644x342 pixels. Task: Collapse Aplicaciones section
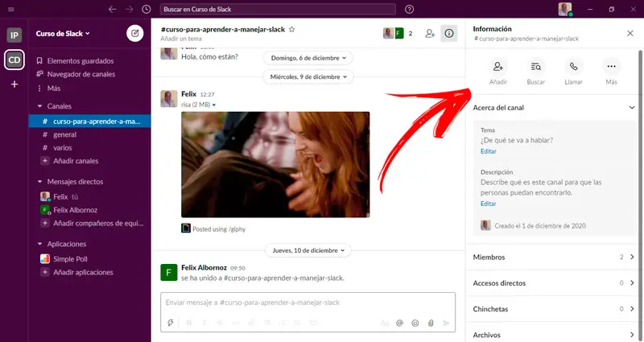[x=39, y=244]
